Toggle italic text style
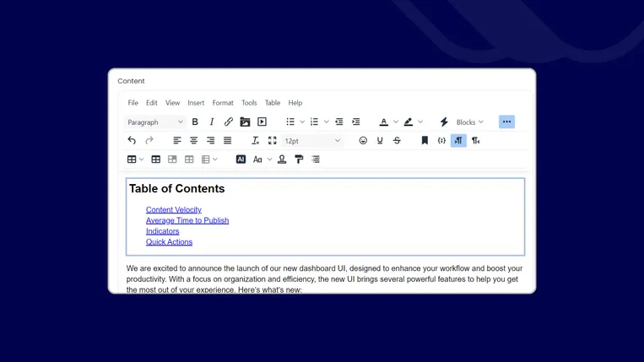Image resolution: width=644 pixels, height=362 pixels. click(212, 122)
